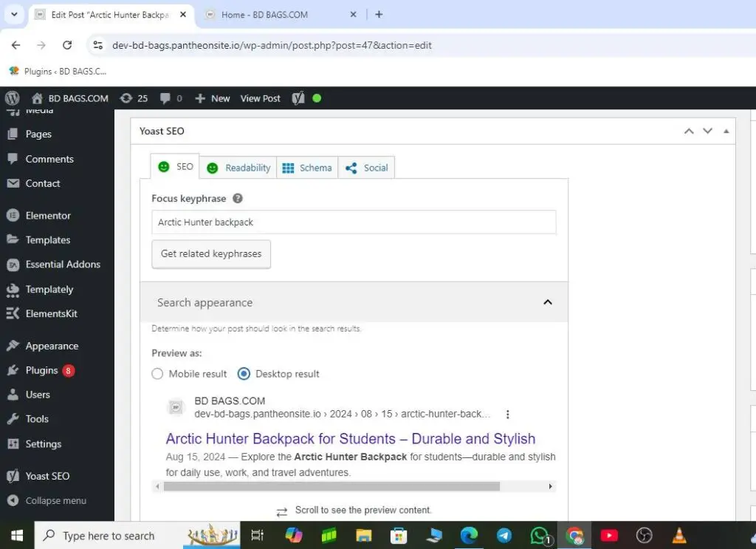Open WhatsApp from the taskbar

[x=540, y=536]
